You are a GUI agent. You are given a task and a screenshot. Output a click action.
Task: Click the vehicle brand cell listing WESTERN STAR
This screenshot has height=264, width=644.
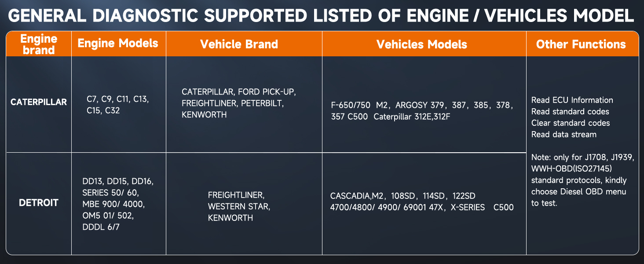[239, 206]
